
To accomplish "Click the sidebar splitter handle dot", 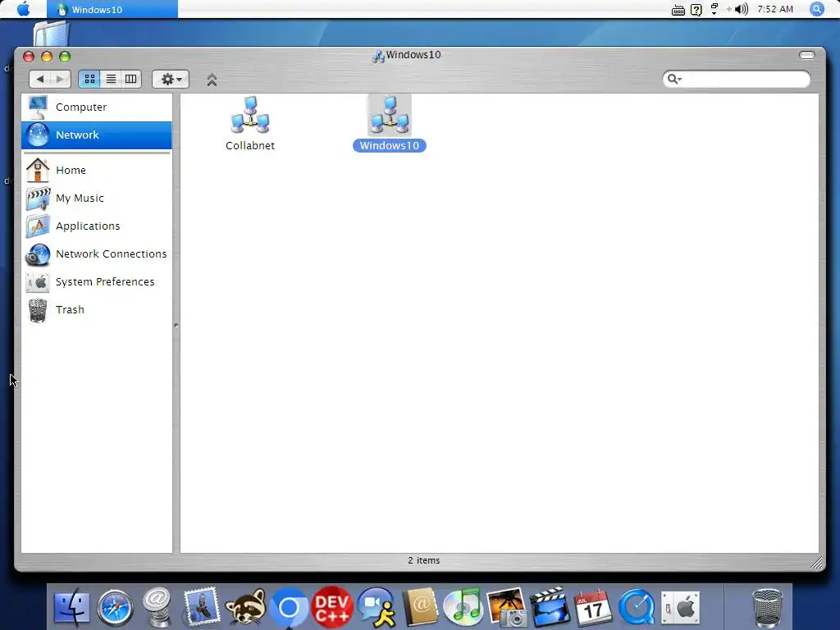I will (x=176, y=325).
